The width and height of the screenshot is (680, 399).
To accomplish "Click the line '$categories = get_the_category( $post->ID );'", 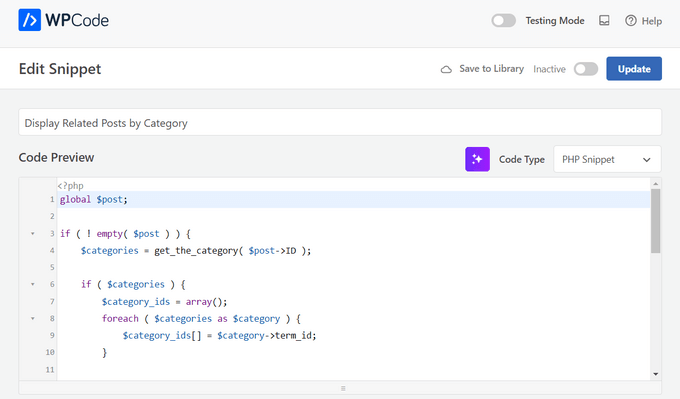I will tap(196, 251).
